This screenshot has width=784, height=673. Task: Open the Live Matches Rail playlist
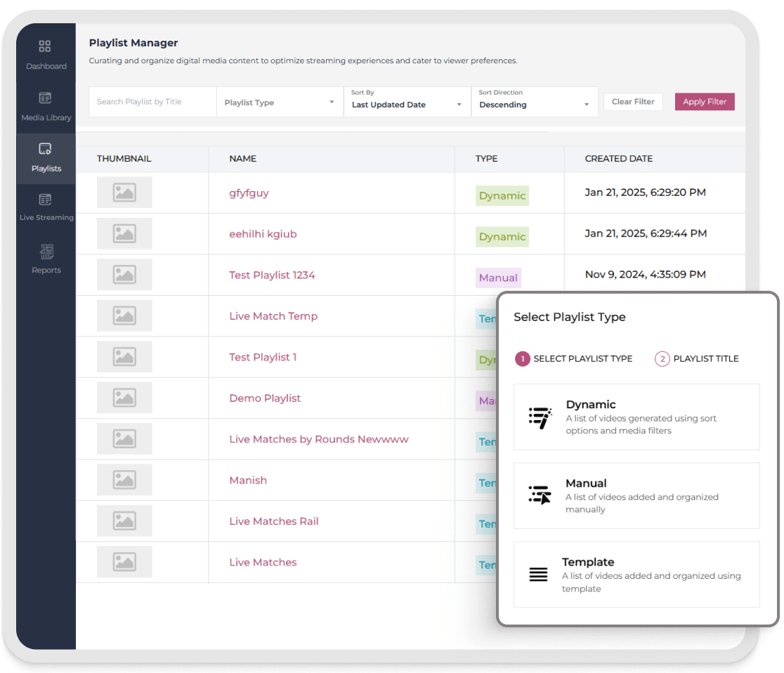(273, 521)
